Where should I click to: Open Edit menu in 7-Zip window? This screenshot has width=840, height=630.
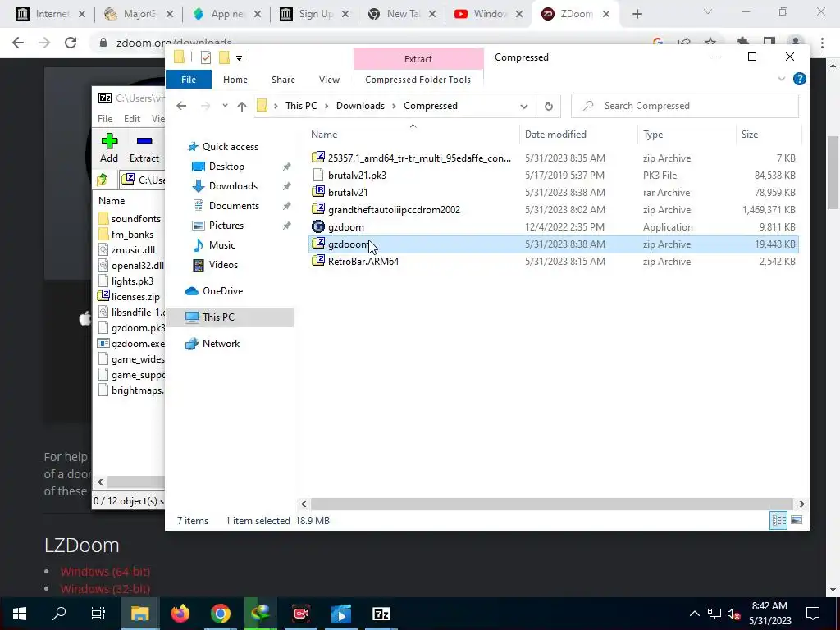coord(132,119)
